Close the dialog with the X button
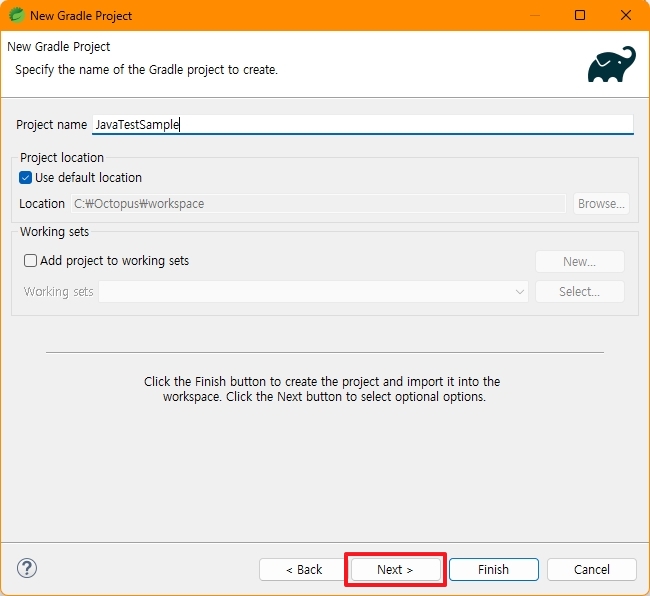Image resolution: width=650 pixels, height=596 pixels. pyautogui.click(x=626, y=15)
